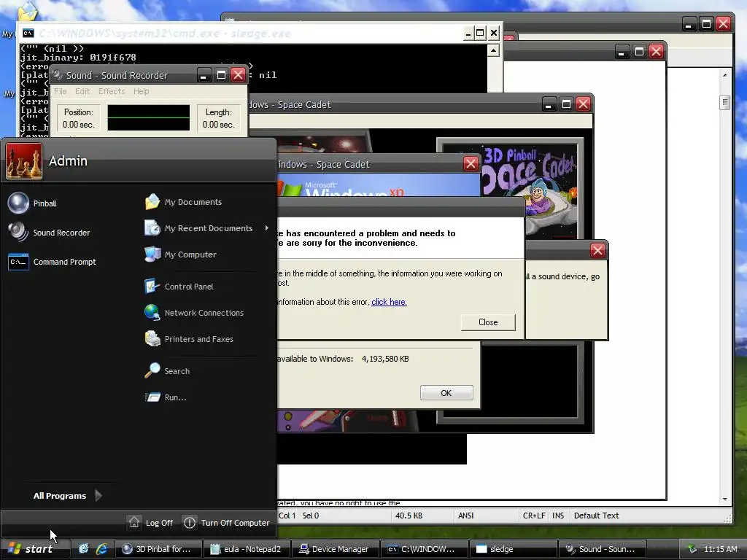The height and width of the screenshot is (560, 747).
Task: Maximize the 3D Pinball window
Action: click(x=566, y=104)
